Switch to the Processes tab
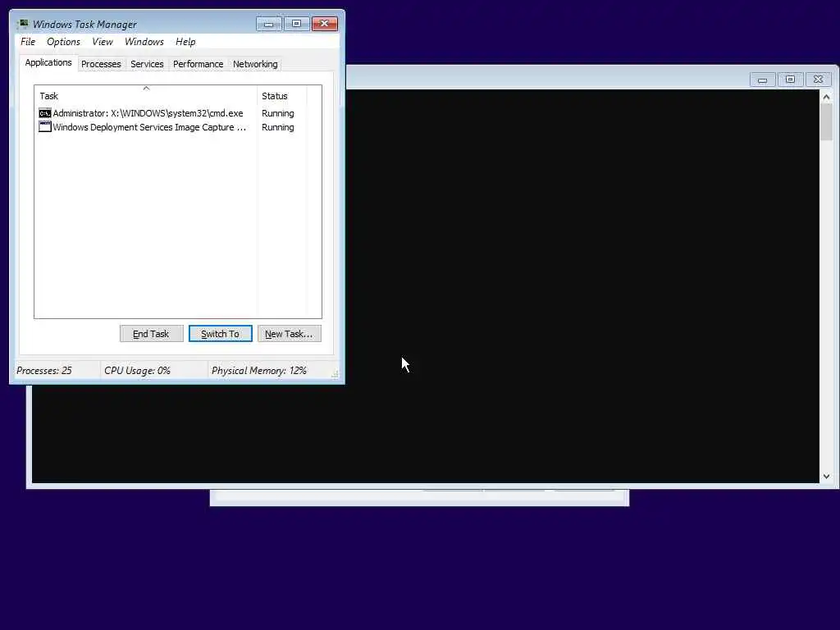Viewport: 840px width, 630px height. (x=101, y=64)
